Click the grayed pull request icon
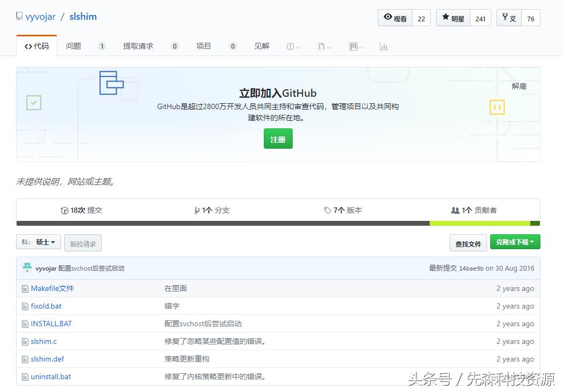 [x=321, y=47]
